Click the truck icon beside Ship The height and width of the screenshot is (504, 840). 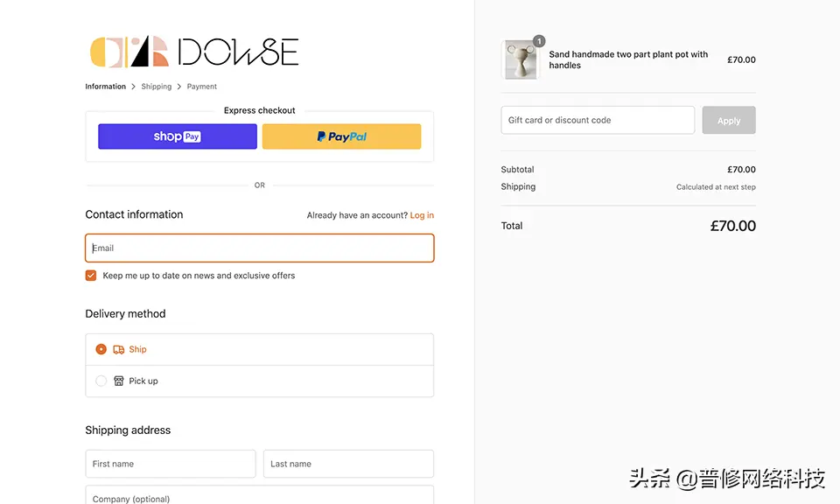119,349
